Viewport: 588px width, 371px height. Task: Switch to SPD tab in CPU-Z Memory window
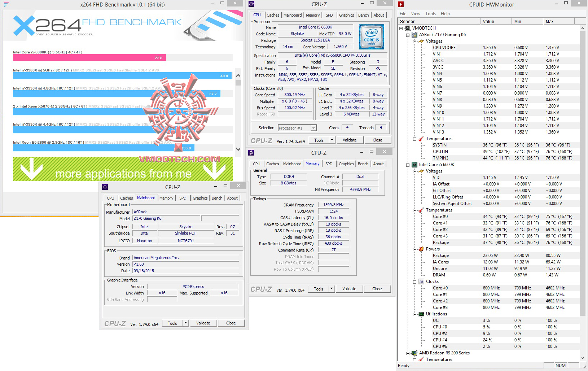point(329,164)
